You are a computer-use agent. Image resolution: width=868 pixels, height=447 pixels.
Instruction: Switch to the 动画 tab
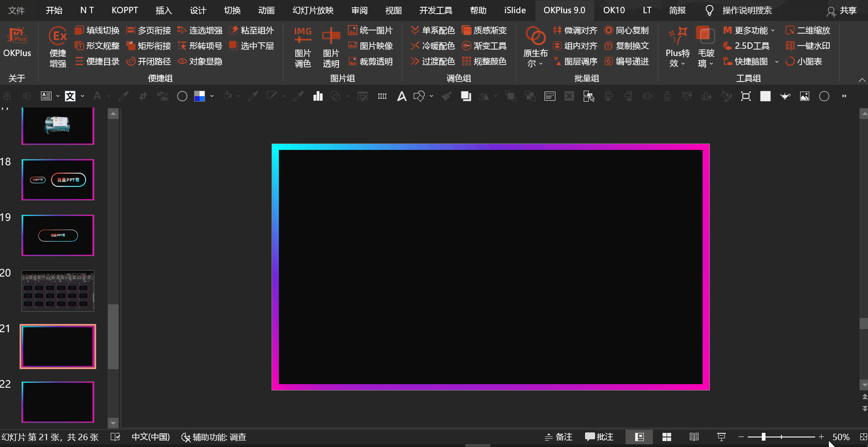click(x=266, y=10)
